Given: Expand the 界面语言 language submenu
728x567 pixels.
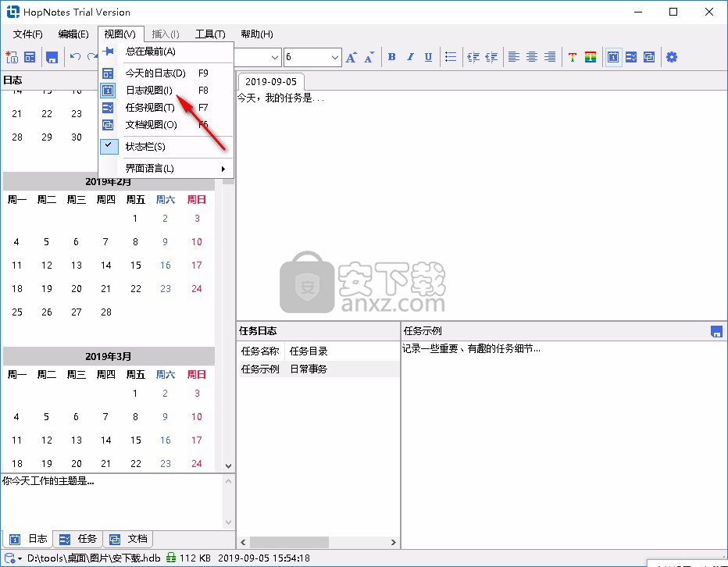Looking at the screenshot, I should [x=166, y=169].
